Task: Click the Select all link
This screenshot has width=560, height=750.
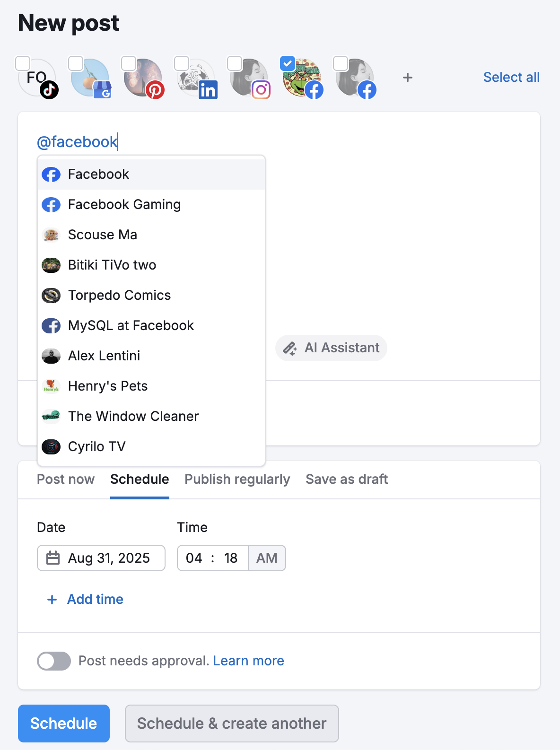Action: [511, 77]
